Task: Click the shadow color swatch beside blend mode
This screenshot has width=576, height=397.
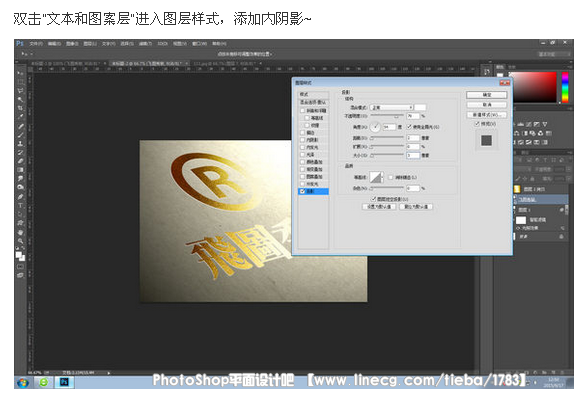Action: tap(420, 107)
